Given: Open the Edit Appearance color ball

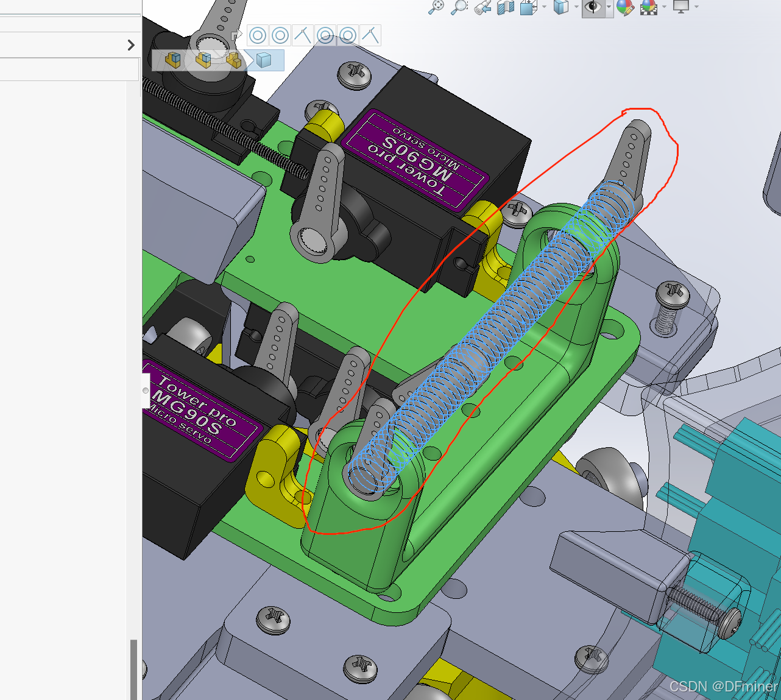Looking at the screenshot, I should click(625, 7).
